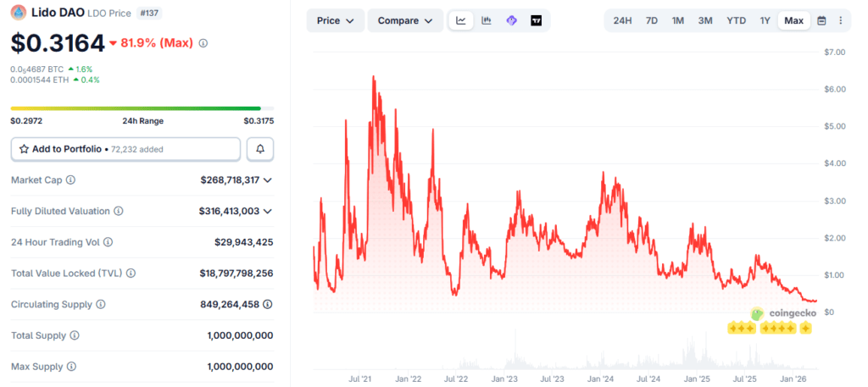Open TradingView chart mode
The image size is (868, 387).
pos(537,20)
